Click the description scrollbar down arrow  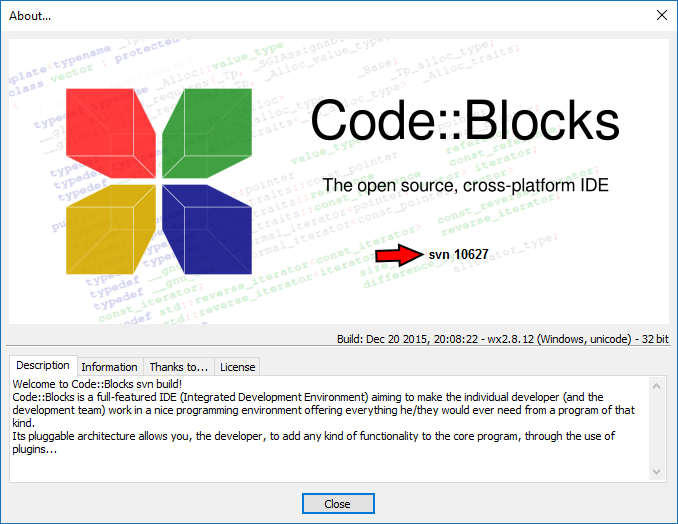tap(657, 471)
